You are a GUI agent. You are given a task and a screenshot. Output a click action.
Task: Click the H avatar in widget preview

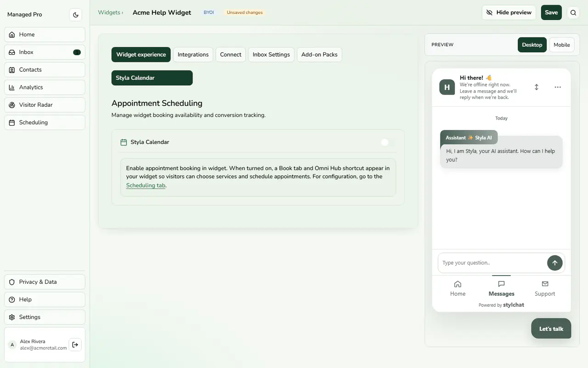pyautogui.click(x=447, y=87)
